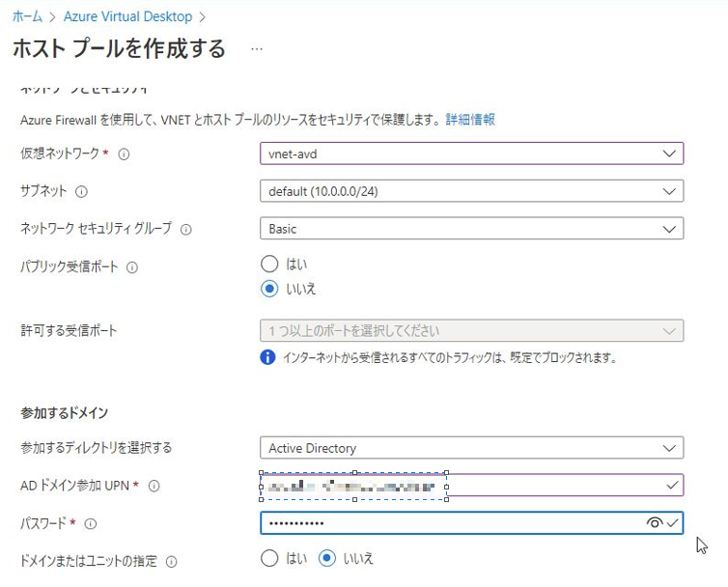Image resolution: width=728 pixels, height=587 pixels.
Task: Expand the vnet-avd virtual network dropdown
Action: [472, 154]
